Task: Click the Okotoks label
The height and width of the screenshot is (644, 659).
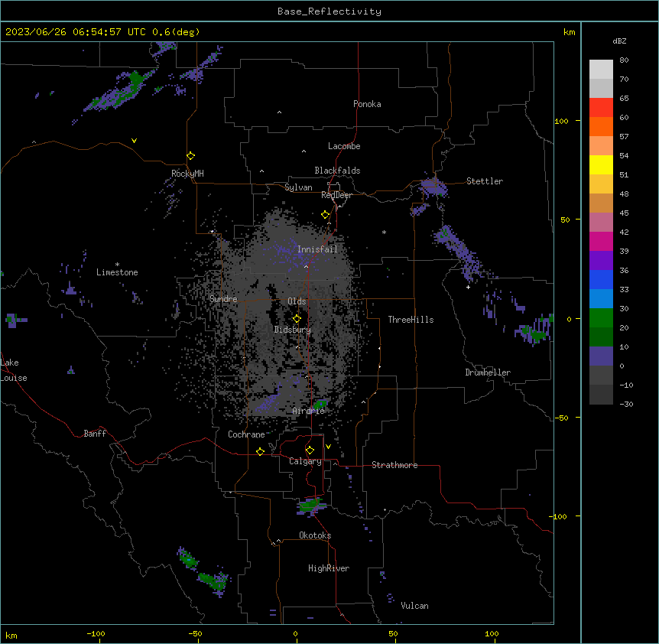Action: pyautogui.click(x=315, y=535)
